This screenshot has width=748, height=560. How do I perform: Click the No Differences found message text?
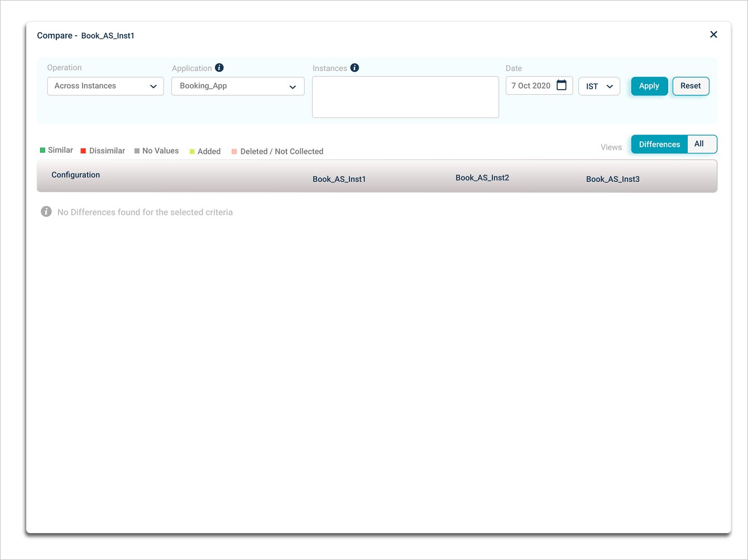point(145,212)
